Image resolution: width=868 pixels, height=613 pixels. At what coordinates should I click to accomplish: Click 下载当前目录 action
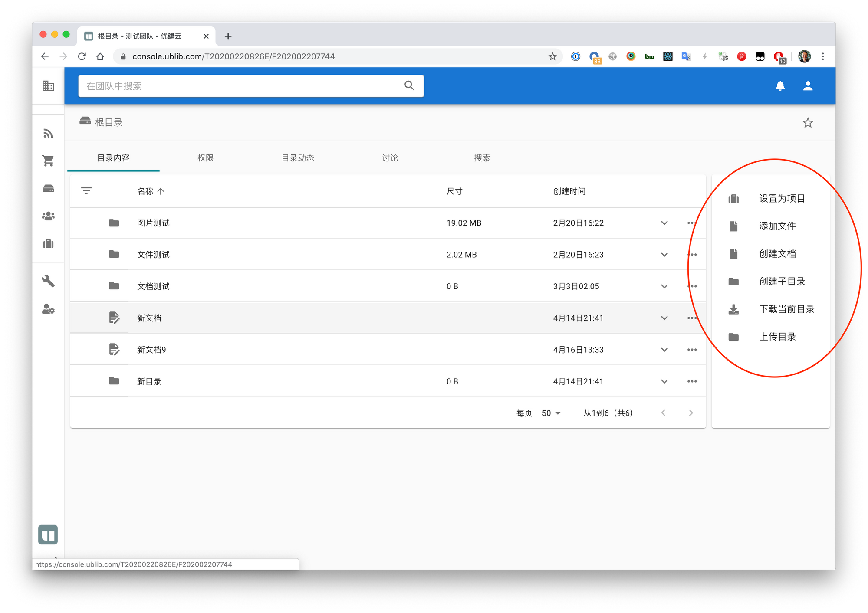point(786,309)
